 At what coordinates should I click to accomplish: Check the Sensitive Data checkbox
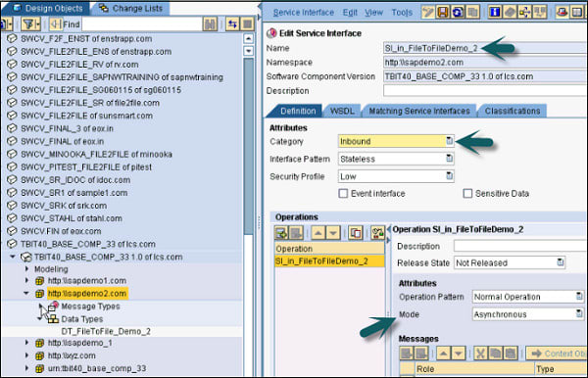click(x=467, y=193)
